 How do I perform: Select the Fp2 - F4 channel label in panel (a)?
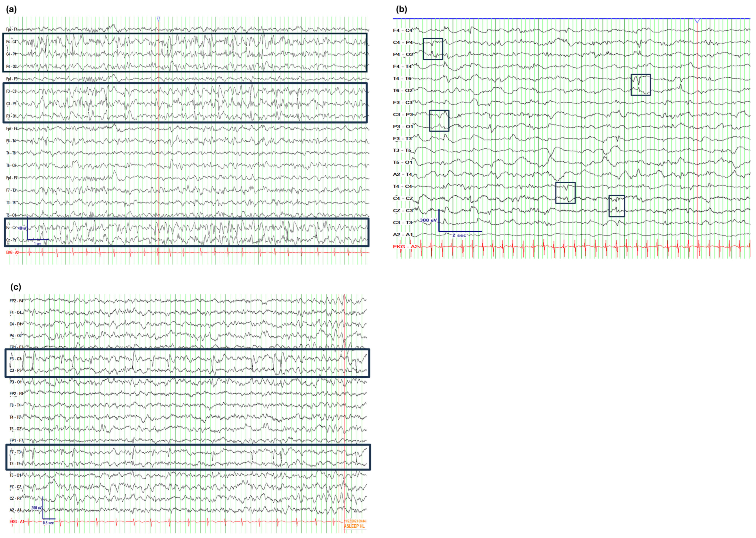[12, 30]
